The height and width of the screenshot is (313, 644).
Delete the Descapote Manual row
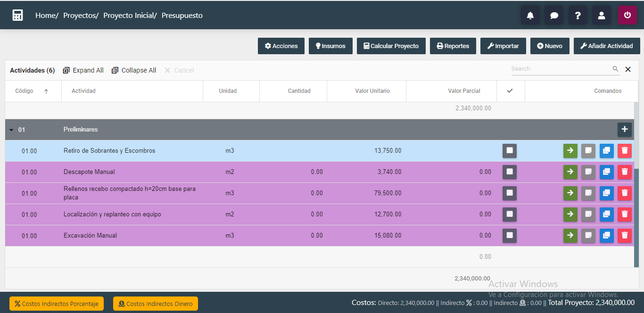pos(624,172)
